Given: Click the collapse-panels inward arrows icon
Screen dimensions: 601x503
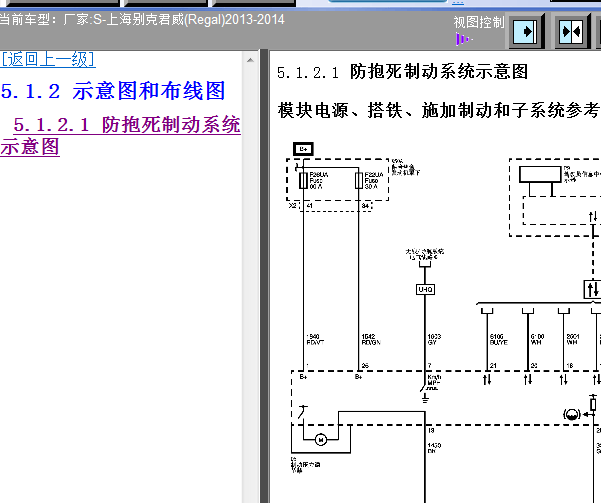Looking at the screenshot, I should coord(571,31).
